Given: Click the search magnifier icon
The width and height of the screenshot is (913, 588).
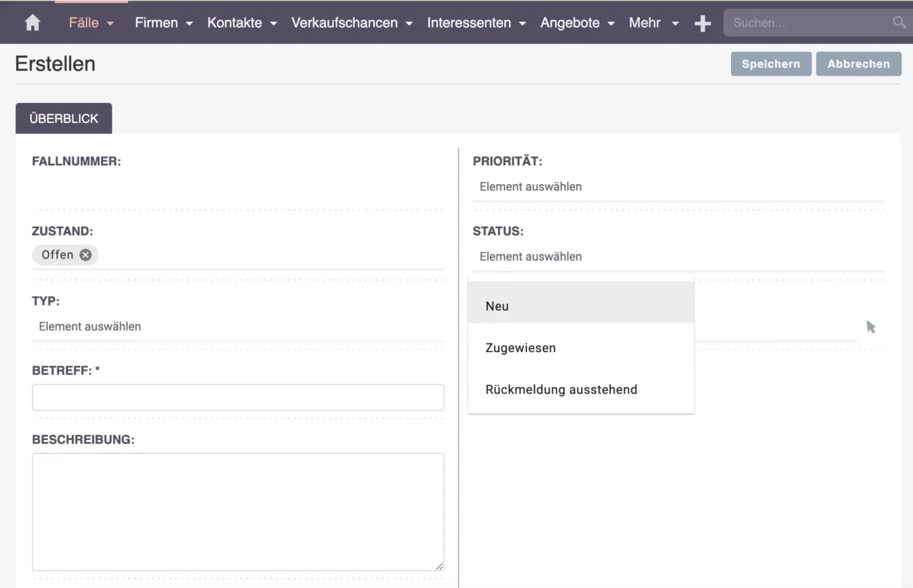Looking at the screenshot, I should point(898,23).
